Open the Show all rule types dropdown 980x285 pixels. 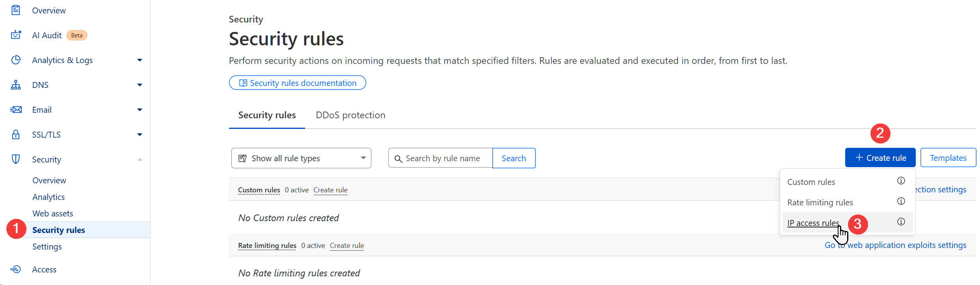[x=301, y=158]
